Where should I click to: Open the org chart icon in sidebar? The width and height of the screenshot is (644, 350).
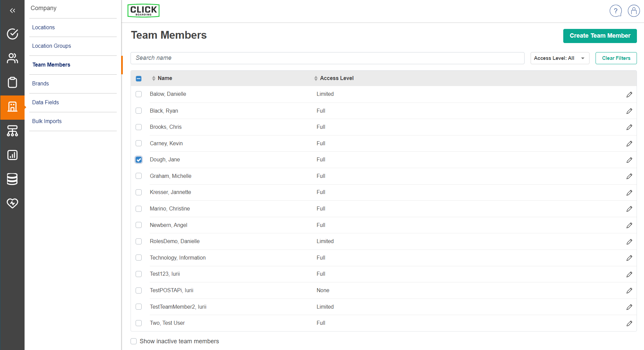pyautogui.click(x=12, y=131)
